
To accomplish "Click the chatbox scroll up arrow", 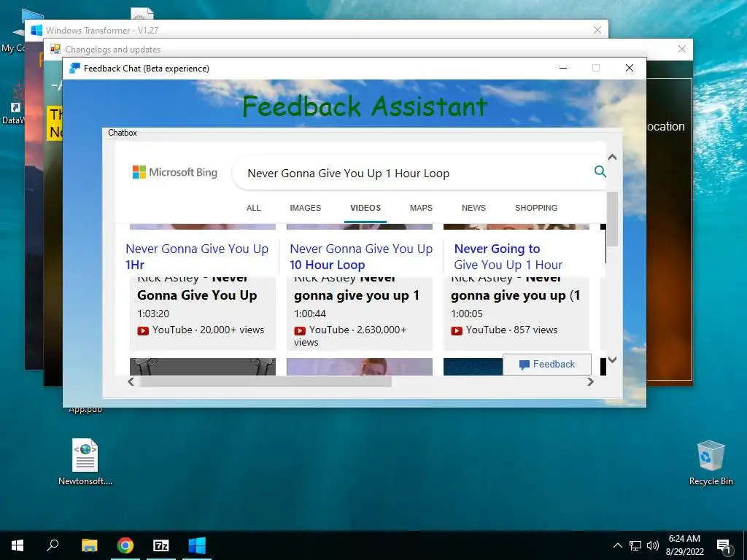I will click(x=613, y=157).
